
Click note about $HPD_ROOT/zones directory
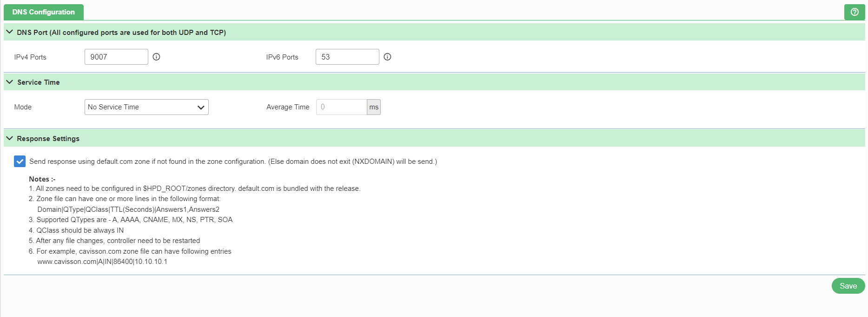click(195, 189)
